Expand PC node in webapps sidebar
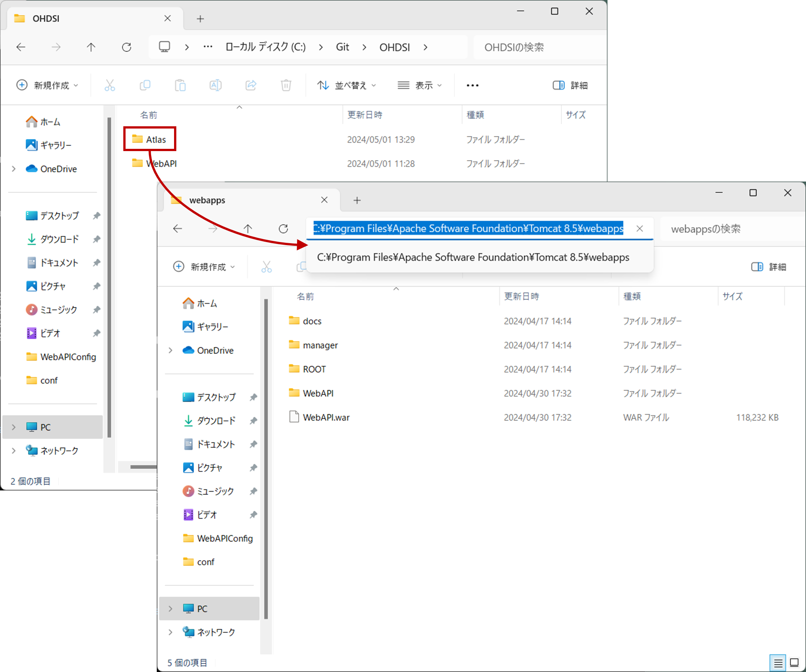This screenshot has width=806, height=672. [x=170, y=609]
